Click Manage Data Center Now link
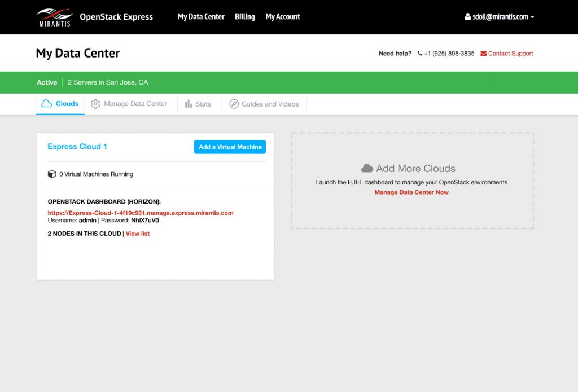The width and height of the screenshot is (578, 392). tap(411, 192)
